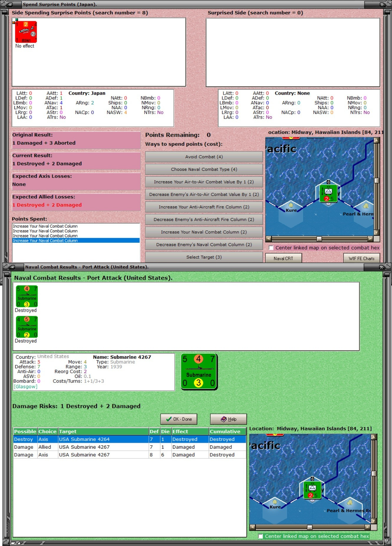Click up arrow on Naval Combat Results map scrollbar
This screenshot has width=392, height=546.
(374, 437)
